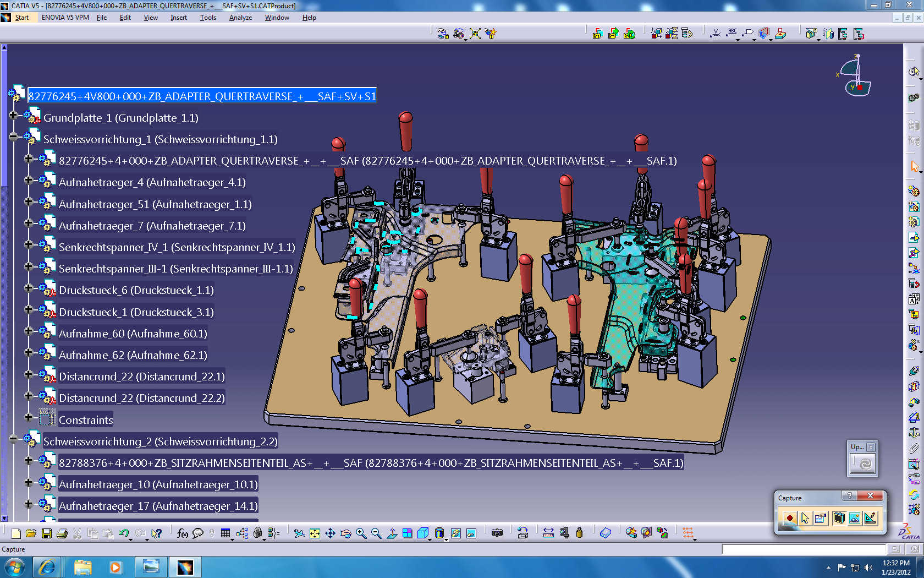
Task: Open the File menu
Action: pyautogui.click(x=102, y=18)
